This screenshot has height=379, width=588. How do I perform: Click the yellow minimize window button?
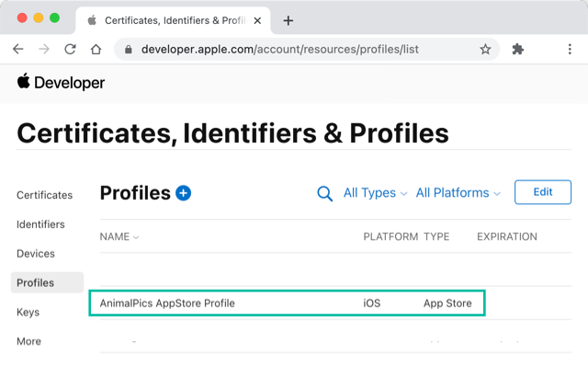39,17
